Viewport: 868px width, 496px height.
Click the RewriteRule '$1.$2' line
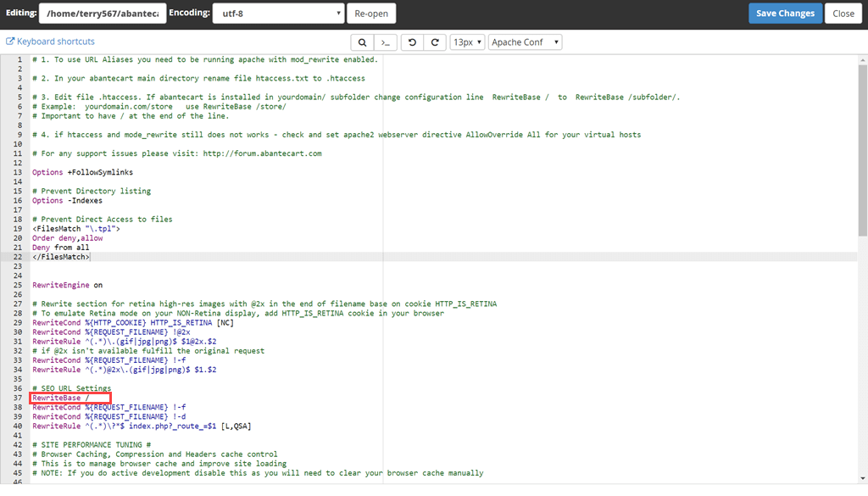click(124, 370)
